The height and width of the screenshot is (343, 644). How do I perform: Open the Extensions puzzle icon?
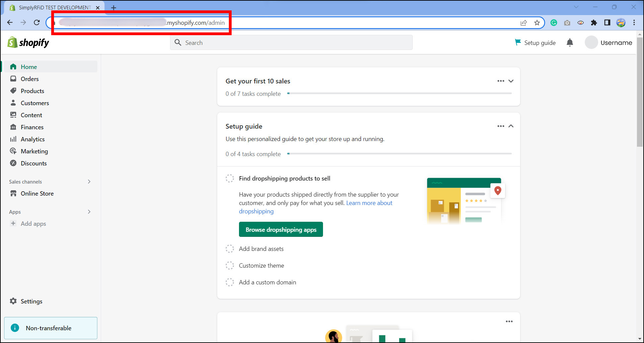click(594, 22)
